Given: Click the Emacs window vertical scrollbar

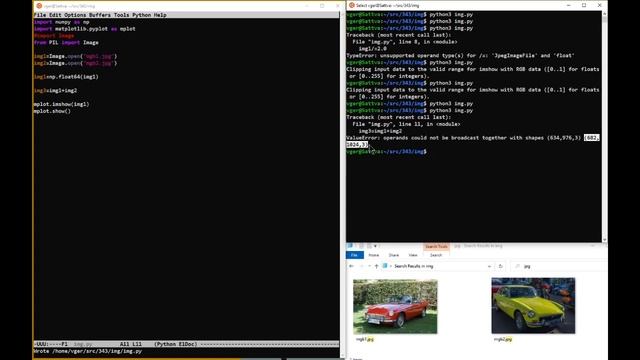Looking at the screenshot, I should coord(342,184).
